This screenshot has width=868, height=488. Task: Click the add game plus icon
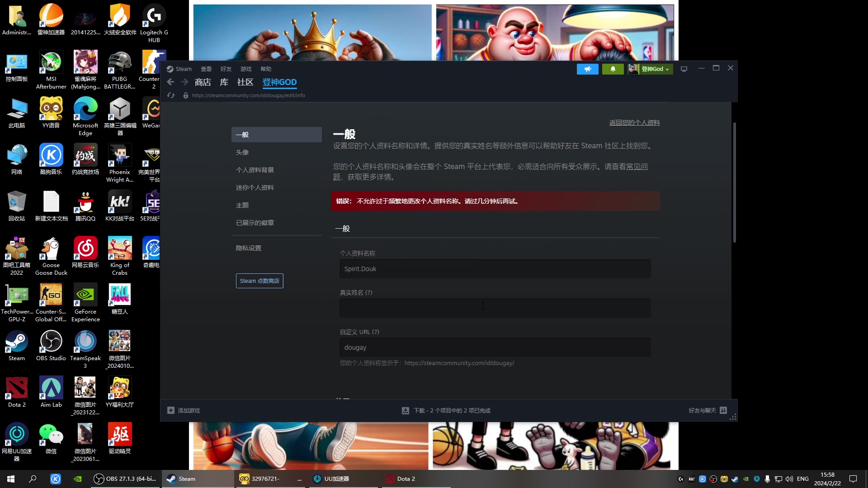170,410
